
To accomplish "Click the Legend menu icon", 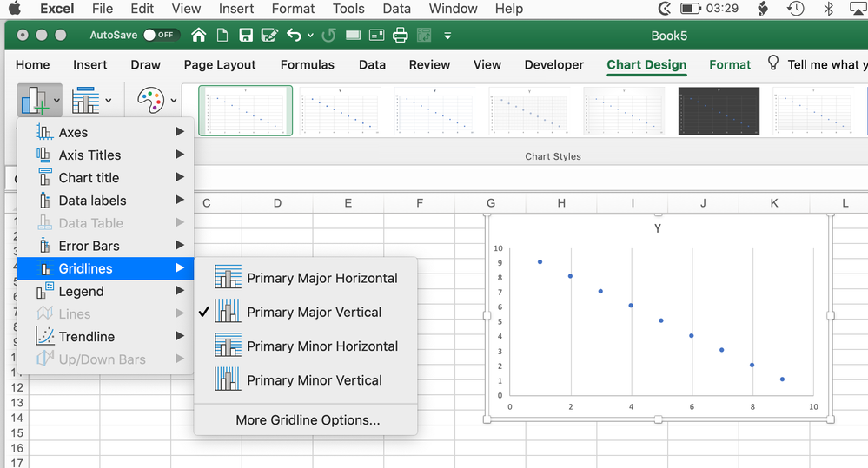I will pos(45,290).
